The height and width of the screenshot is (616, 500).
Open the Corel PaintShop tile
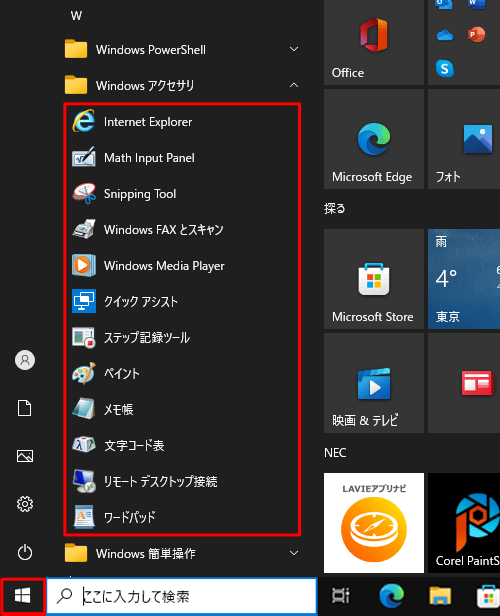click(x=464, y=522)
